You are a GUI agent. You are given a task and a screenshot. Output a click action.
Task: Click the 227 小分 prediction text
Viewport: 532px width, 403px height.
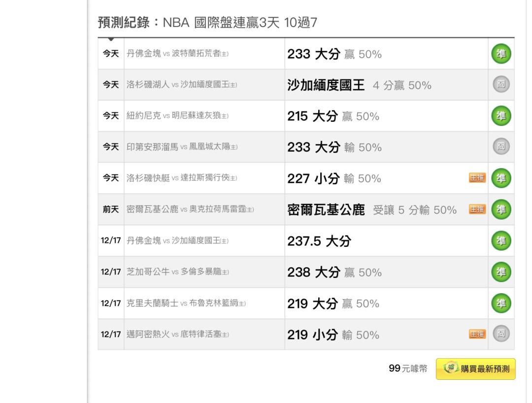click(314, 179)
